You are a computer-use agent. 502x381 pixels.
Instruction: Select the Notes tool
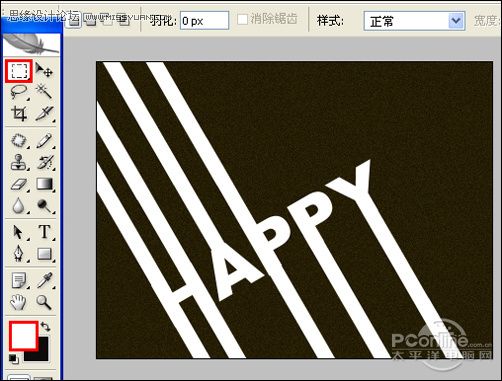(19, 280)
